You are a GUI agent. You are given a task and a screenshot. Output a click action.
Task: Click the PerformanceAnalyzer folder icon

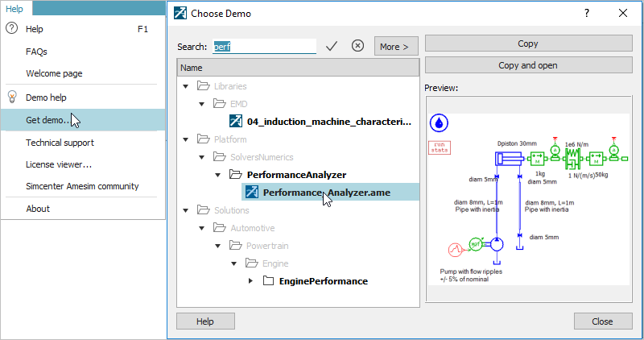(235, 174)
